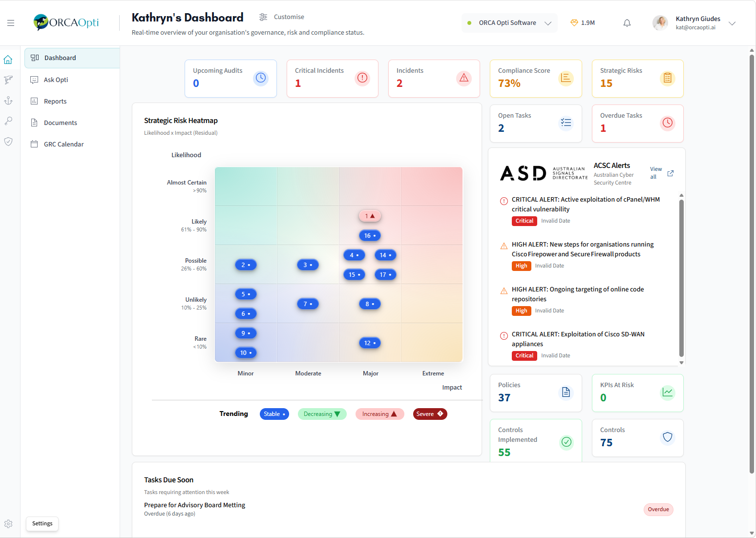Click the home icon in the left rail
Viewport: 756px width, 538px height.
(8, 60)
